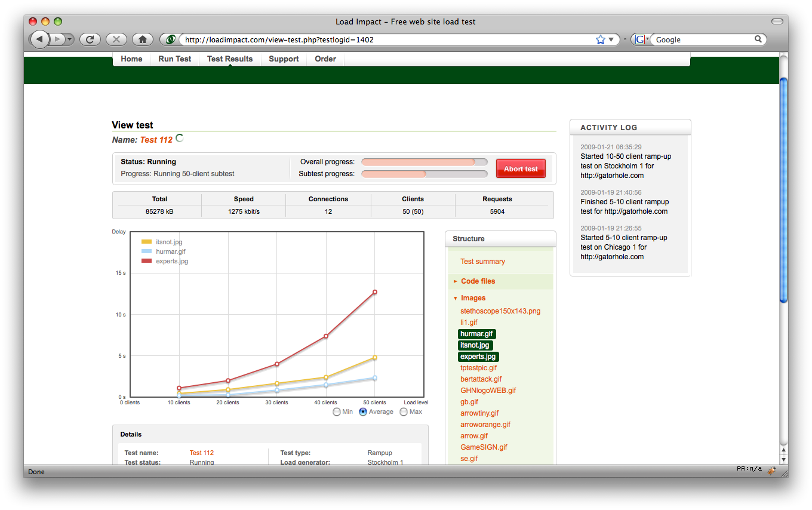Open the Run Test menu tab
The image size is (812, 510).
(x=174, y=59)
